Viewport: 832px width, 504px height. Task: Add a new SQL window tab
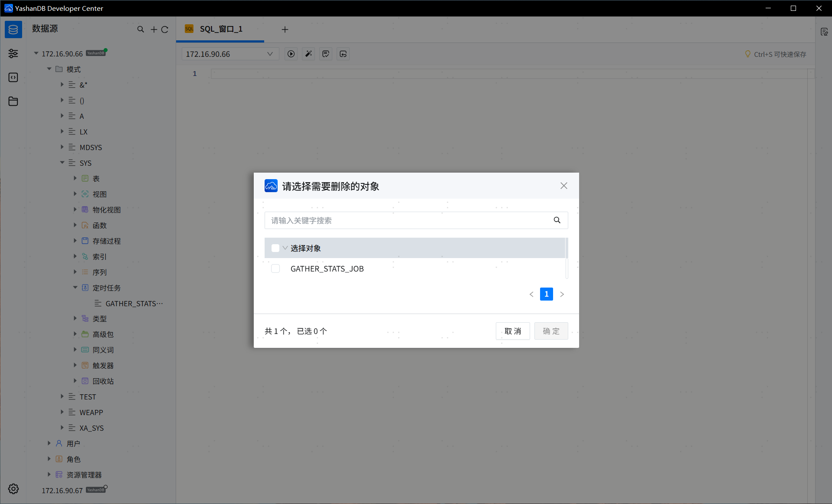point(285,29)
